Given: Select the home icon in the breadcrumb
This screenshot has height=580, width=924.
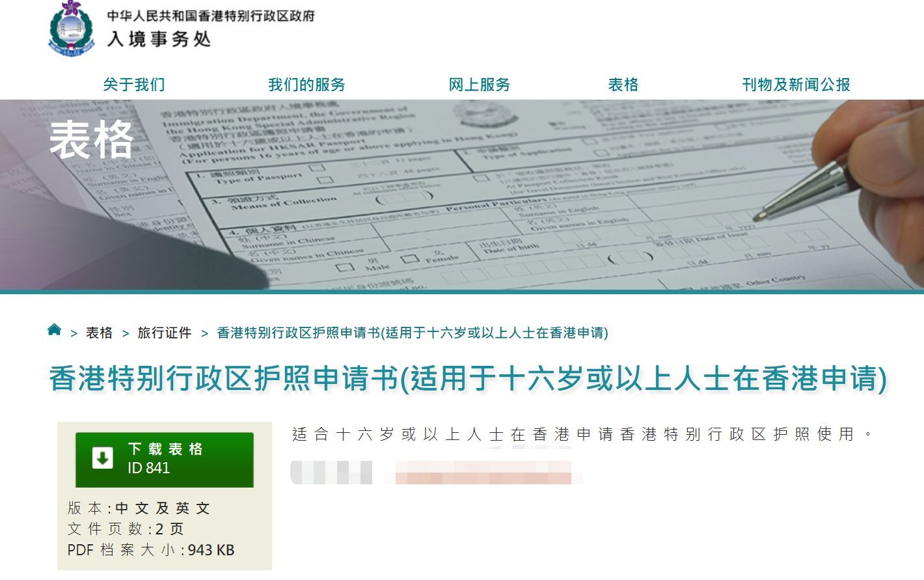Looking at the screenshot, I should [53, 329].
